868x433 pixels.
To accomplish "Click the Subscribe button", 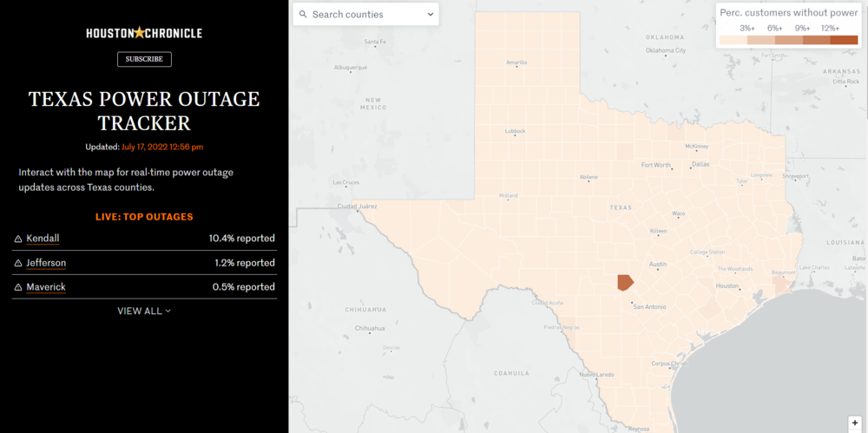I will tap(144, 59).
